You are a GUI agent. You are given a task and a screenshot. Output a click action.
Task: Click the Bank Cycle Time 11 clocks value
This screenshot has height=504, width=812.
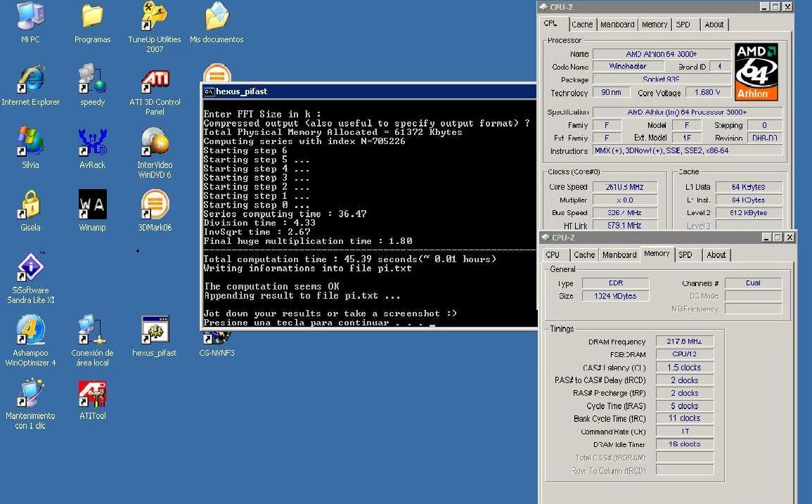click(x=685, y=418)
